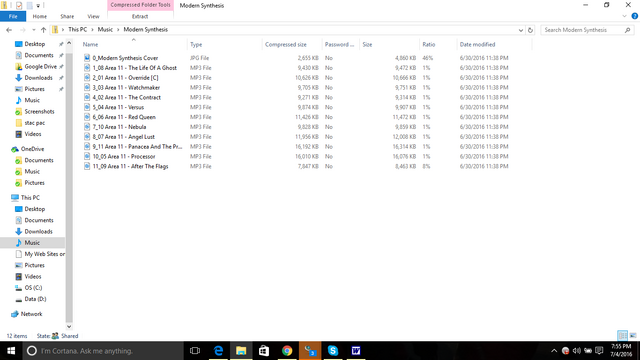The image size is (640, 360).
Task: Expand the address bar history dropdown
Action: pyautogui.click(x=520, y=30)
